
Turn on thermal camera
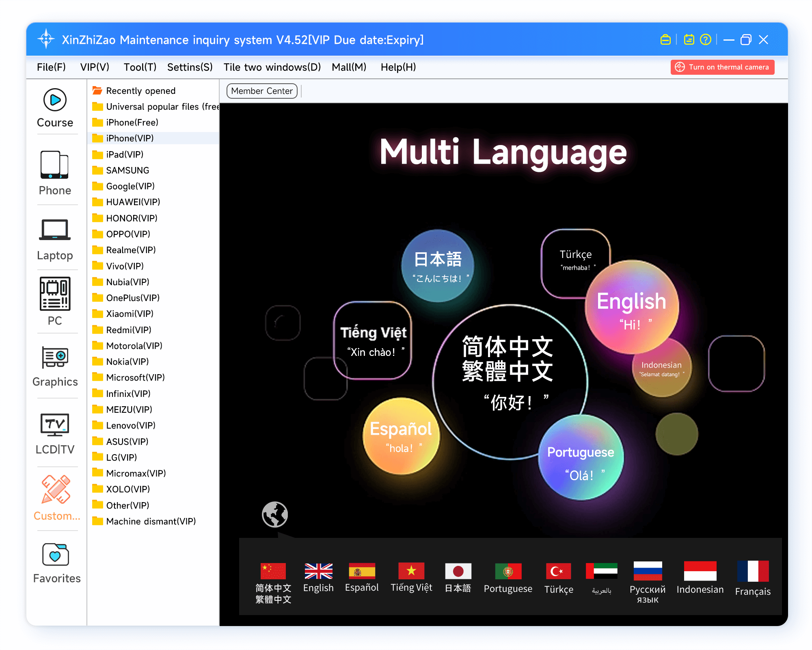pyautogui.click(x=722, y=67)
